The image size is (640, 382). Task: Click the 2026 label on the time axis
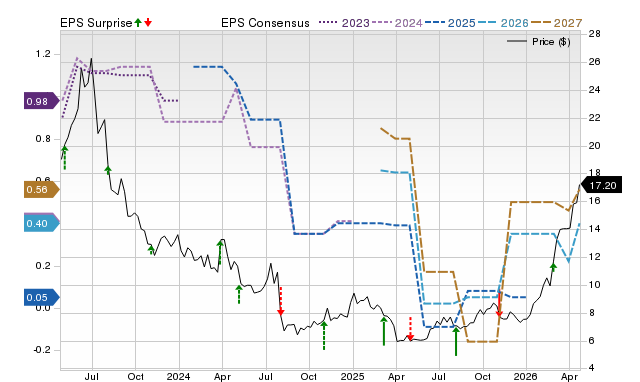pos(526,376)
